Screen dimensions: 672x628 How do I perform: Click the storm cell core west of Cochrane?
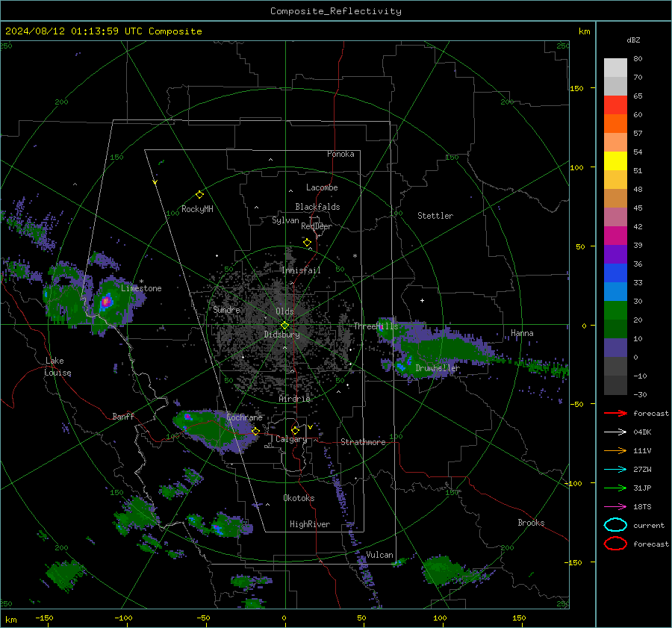pos(187,416)
